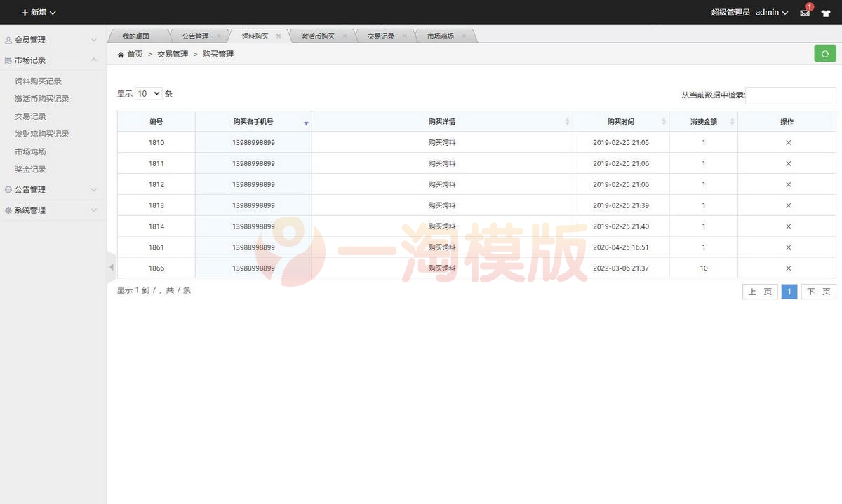This screenshot has height=504, width=842.
Task: Click 购买饲料 detail in row 1811
Action: tap(442, 163)
